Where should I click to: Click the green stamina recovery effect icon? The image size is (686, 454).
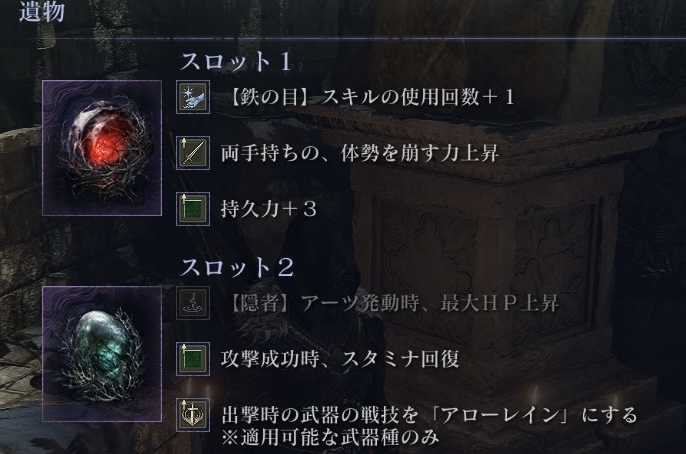point(193,359)
